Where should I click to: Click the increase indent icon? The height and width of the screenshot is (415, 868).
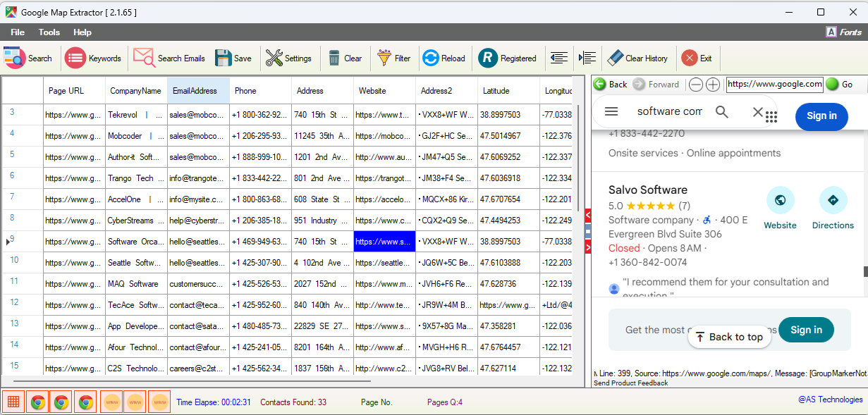[x=587, y=58]
